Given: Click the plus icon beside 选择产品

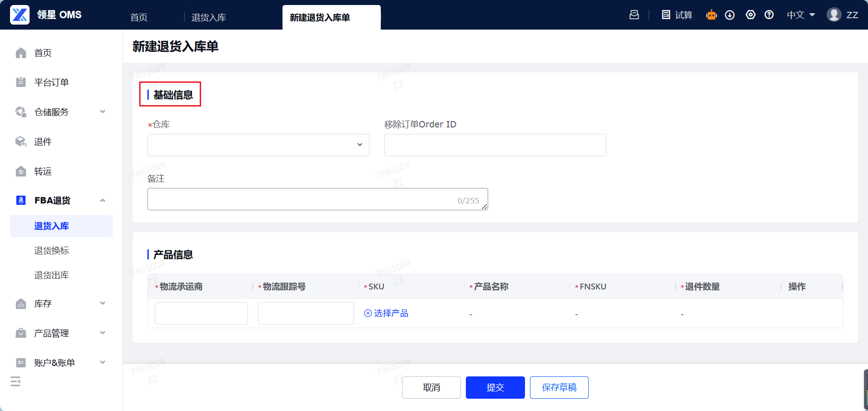Looking at the screenshot, I should pyautogui.click(x=368, y=313).
